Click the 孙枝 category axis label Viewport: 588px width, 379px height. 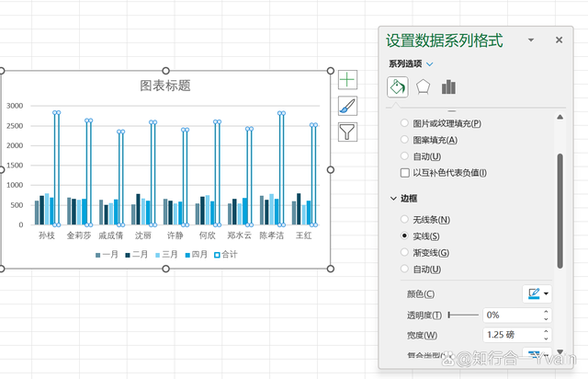47,235
